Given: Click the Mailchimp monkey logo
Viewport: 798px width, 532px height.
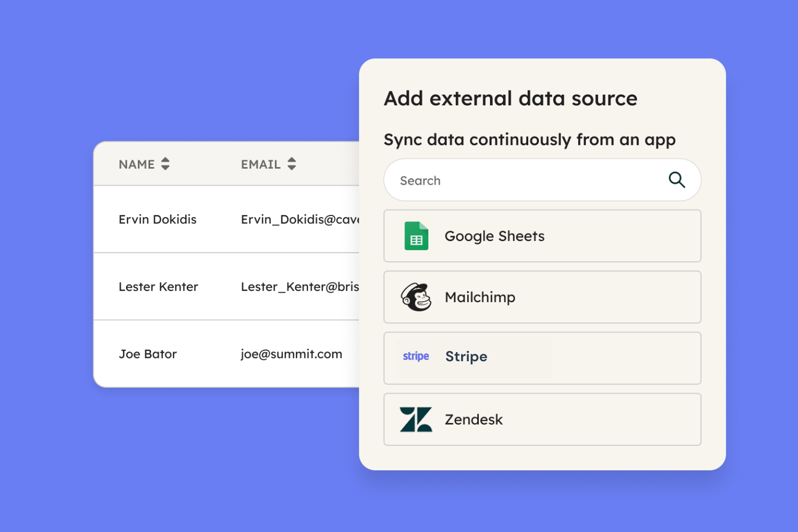Looking at the screenshot, I should click(416, 297).
